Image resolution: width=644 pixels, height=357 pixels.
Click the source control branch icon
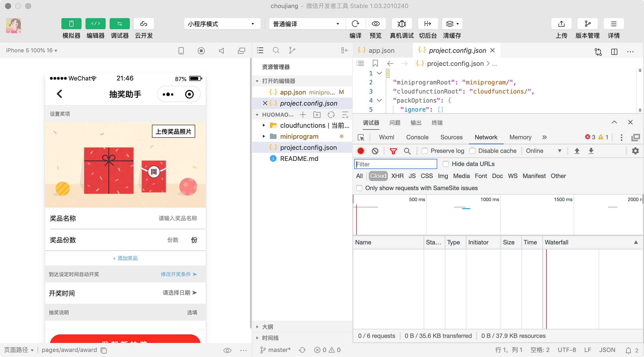[x=292, y=50]
